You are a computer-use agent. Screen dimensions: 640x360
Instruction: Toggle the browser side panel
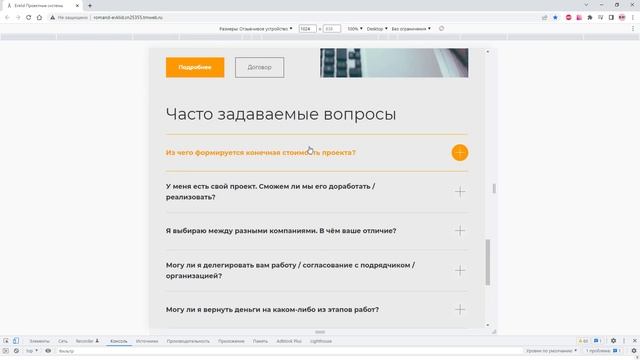click(x=611, y=18)
